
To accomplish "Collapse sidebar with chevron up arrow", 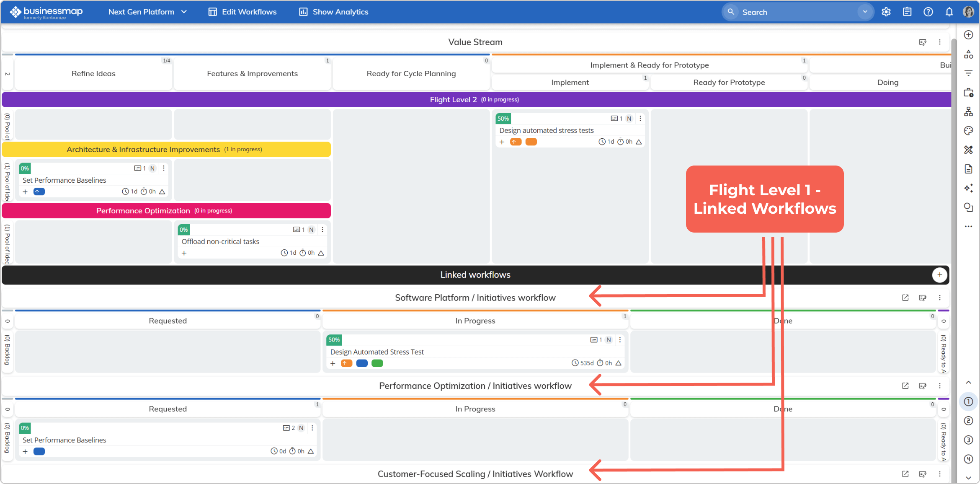I will 968,382.
